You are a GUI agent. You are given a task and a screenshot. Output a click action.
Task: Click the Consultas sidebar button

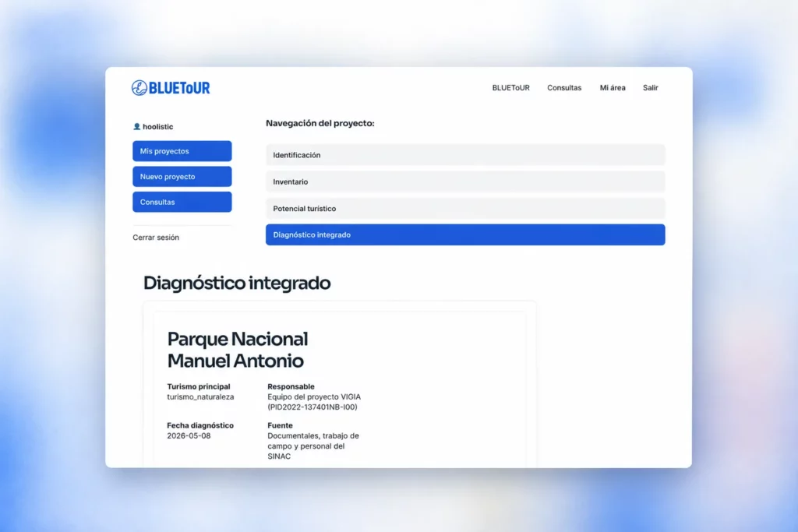[x=182, y=202]
